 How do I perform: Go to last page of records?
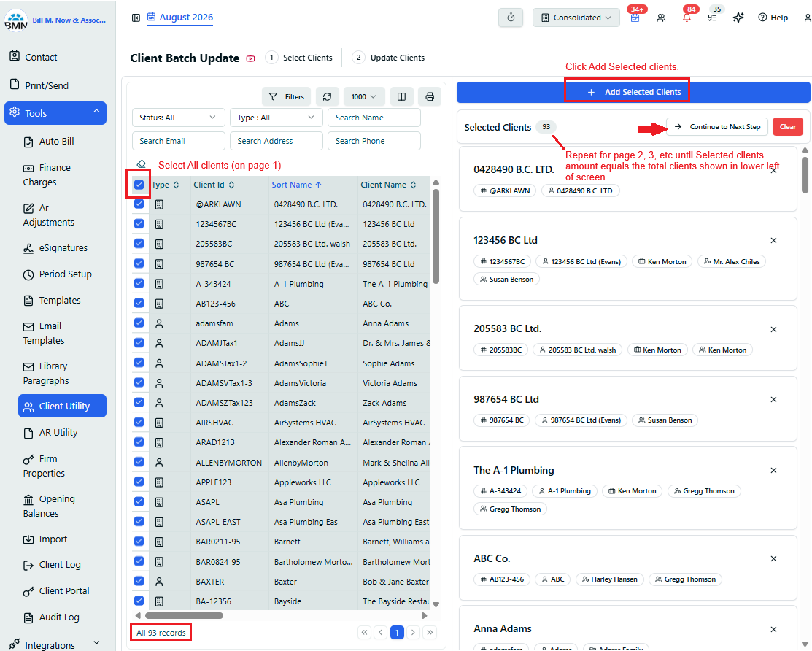coord(430,632)
